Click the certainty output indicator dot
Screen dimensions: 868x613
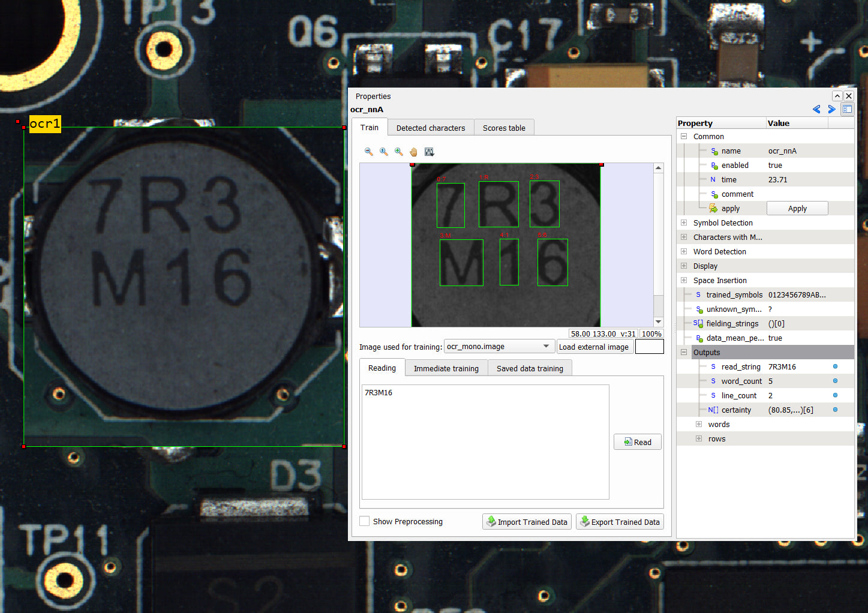pos(835,410)
